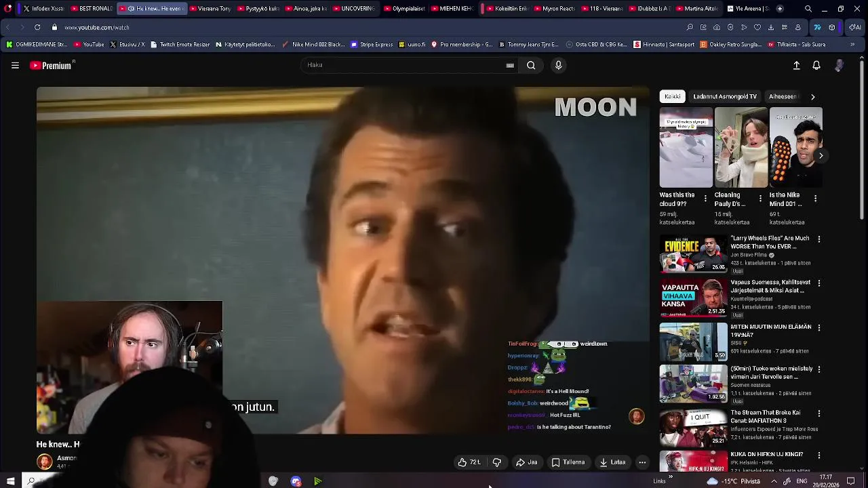This screenshot has height=488, width=868.
Task: Open the taskbar weather widget -15°C Pilvistä
Action: pyautogui.click(x=733, y=481)
